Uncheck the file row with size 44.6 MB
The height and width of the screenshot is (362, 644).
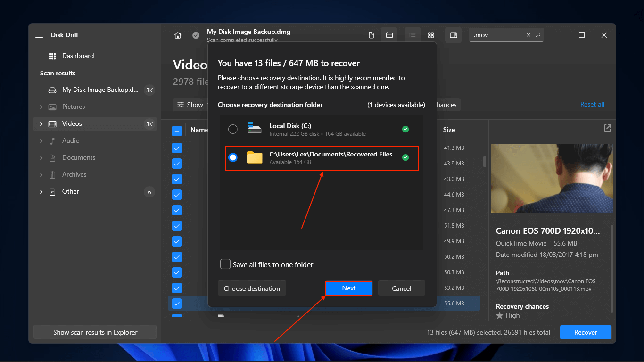coord(177,195)
